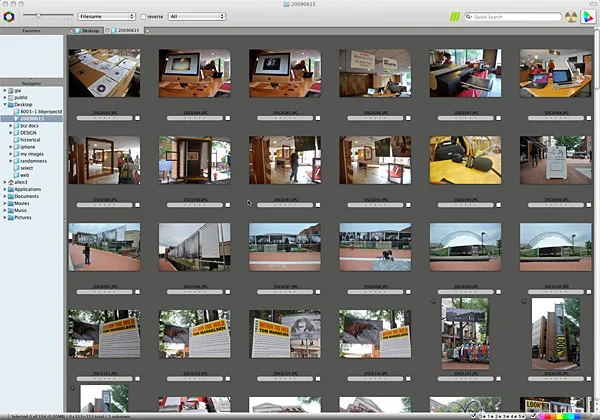Toggle the reverse sort checkbox
Screen dimensions: 600x420
pos(143,17)
